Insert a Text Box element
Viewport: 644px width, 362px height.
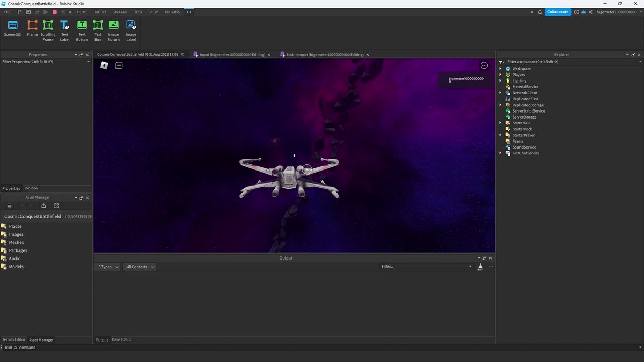point(98,30)
